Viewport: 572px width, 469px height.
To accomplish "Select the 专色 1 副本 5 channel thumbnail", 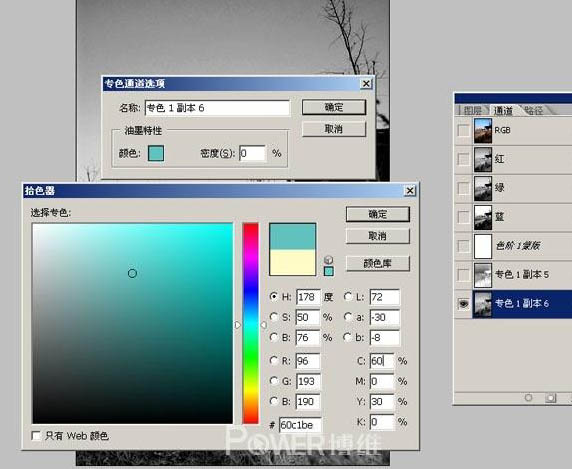I will pos(483,275).
